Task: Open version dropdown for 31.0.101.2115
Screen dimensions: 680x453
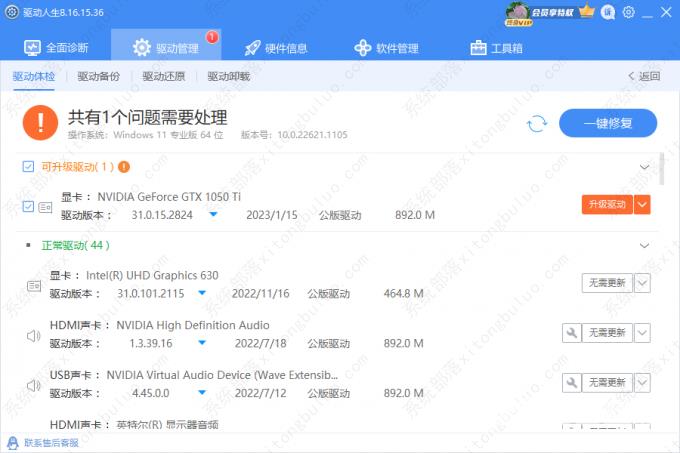Action: [x=202, y=293]
